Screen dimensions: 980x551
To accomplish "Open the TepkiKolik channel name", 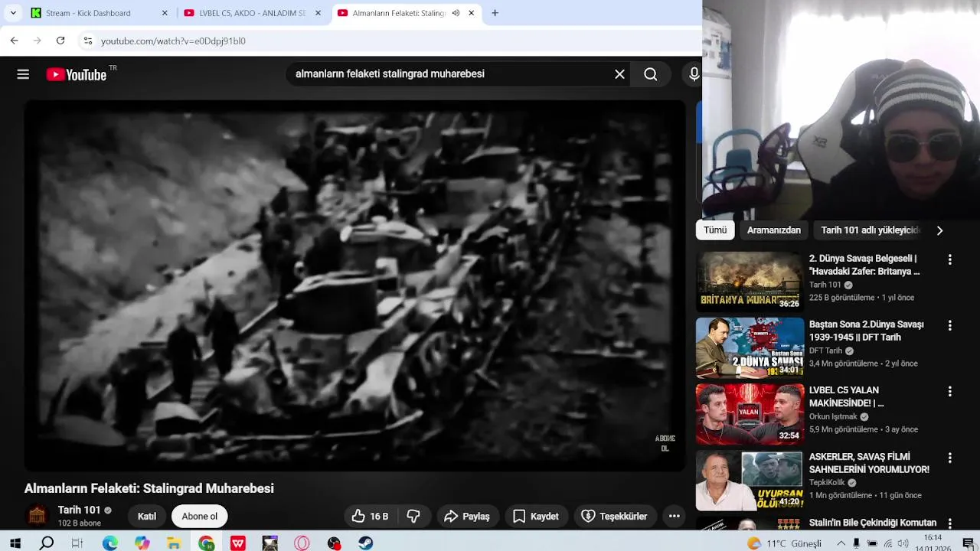I will 827,483.
